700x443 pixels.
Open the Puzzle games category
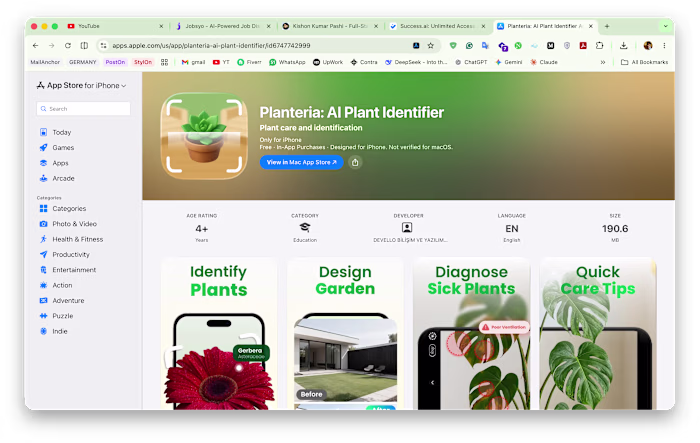pyautogui.click(x=56, y=316)
